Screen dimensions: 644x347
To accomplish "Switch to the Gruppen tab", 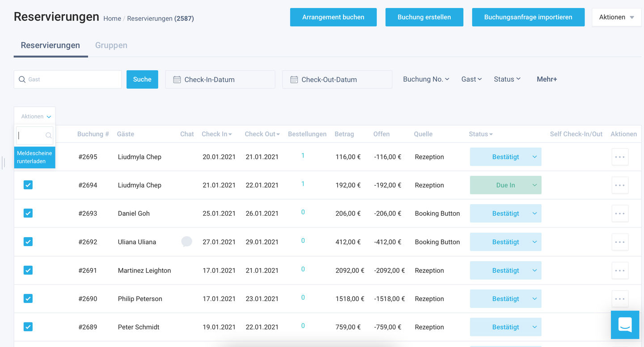I will click(111, 45).
